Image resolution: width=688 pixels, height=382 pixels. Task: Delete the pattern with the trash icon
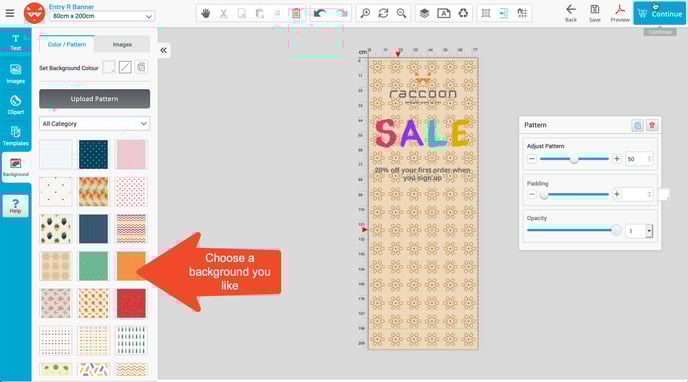[652, 125]
